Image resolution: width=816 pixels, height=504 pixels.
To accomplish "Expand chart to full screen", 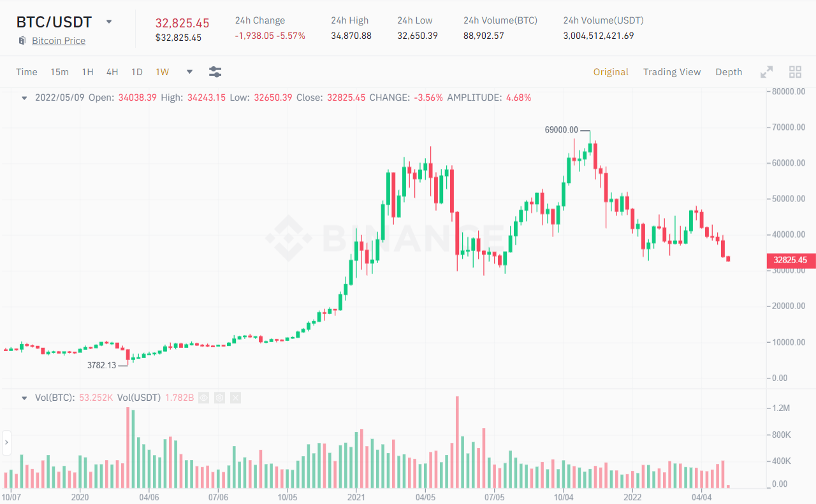I will pyautogui.click(x=767, y=72).
